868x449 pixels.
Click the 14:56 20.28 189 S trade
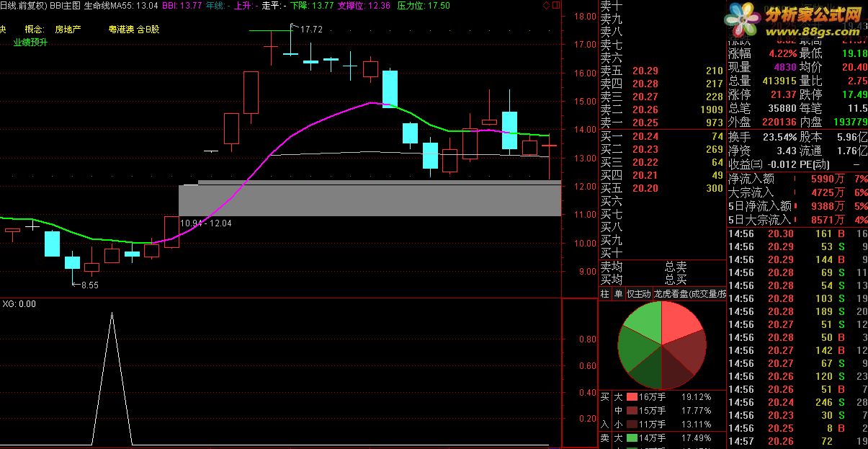tap(797, 311)
